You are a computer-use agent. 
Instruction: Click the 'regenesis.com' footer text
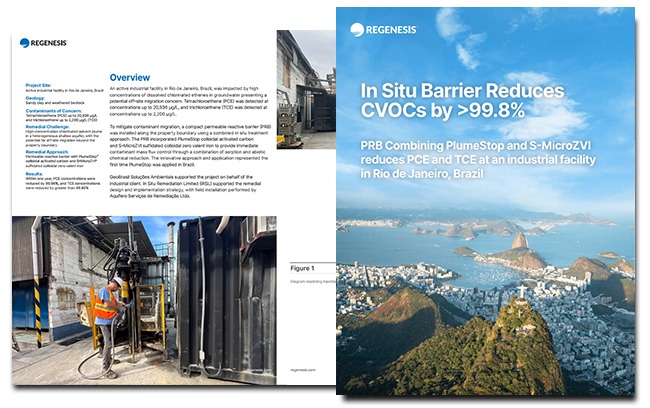tap(303, 370)
